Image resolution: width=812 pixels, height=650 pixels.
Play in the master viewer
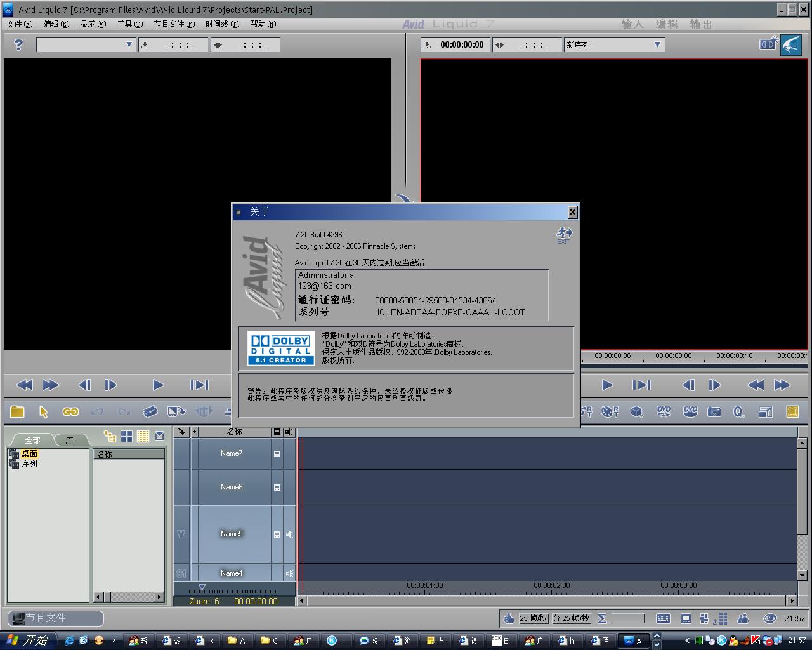pos(607,385)
